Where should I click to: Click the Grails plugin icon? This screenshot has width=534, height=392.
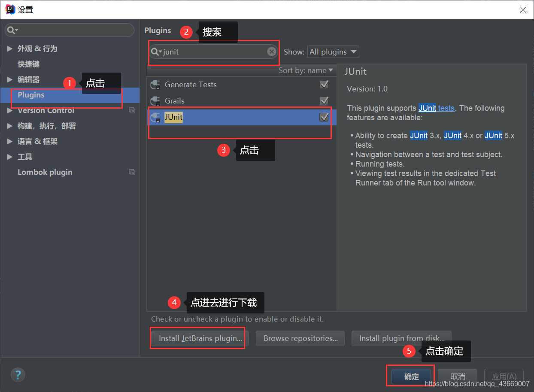[x=155, y=101]
